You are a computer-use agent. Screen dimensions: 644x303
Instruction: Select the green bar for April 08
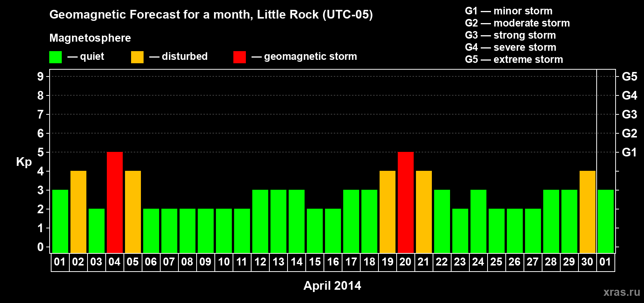tap(188, 231)
